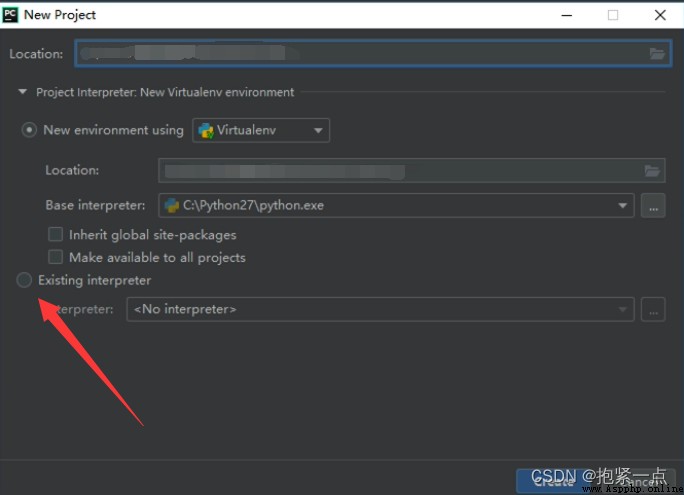The height and width of the screenshot is (495, 684).
Task: Open existing interpreter ellipsis button
Action: [x=653, y=310]
